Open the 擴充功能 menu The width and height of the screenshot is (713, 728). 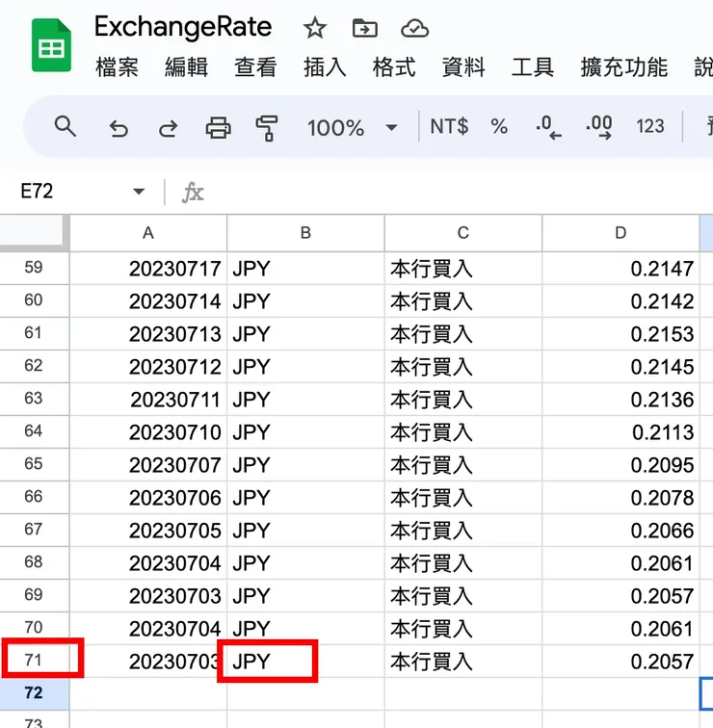pos(624,67)
